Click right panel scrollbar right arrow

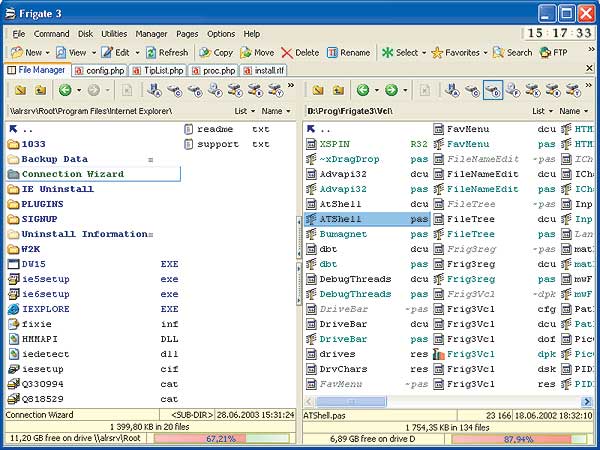586,401
